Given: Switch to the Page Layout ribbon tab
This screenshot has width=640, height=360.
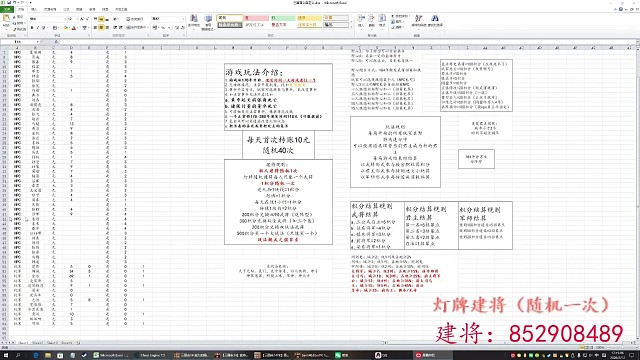Looking at the screenshot, I should click(50, 9).
